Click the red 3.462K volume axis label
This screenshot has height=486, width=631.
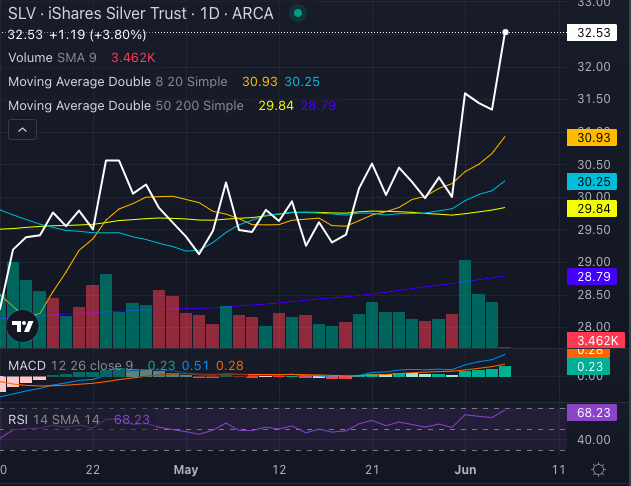(596, 340)
